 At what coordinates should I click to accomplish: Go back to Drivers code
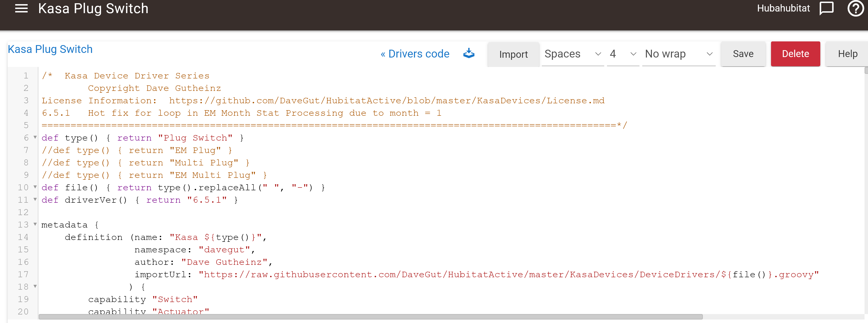click(x=415, y=54)
